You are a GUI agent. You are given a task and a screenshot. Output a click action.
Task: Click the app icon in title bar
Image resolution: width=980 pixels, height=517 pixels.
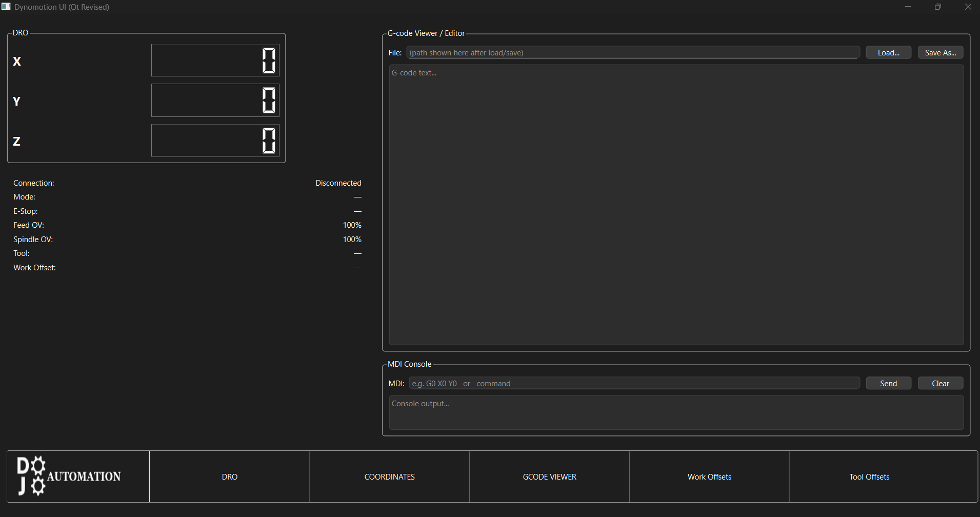6,7
